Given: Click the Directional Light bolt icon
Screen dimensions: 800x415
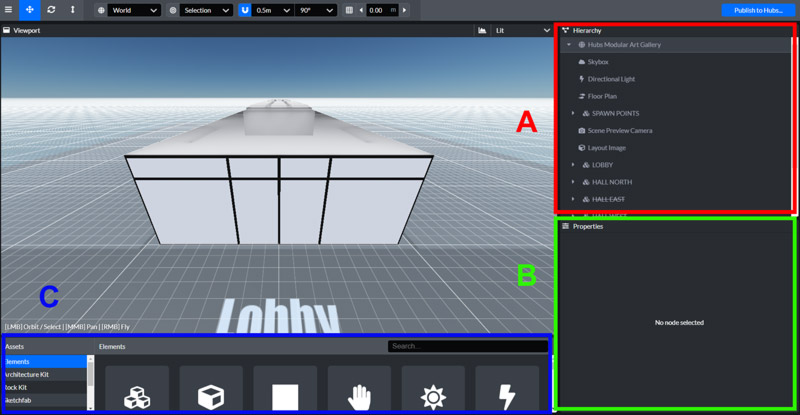Looking at the screenshot, I should [x=582, y=79].
